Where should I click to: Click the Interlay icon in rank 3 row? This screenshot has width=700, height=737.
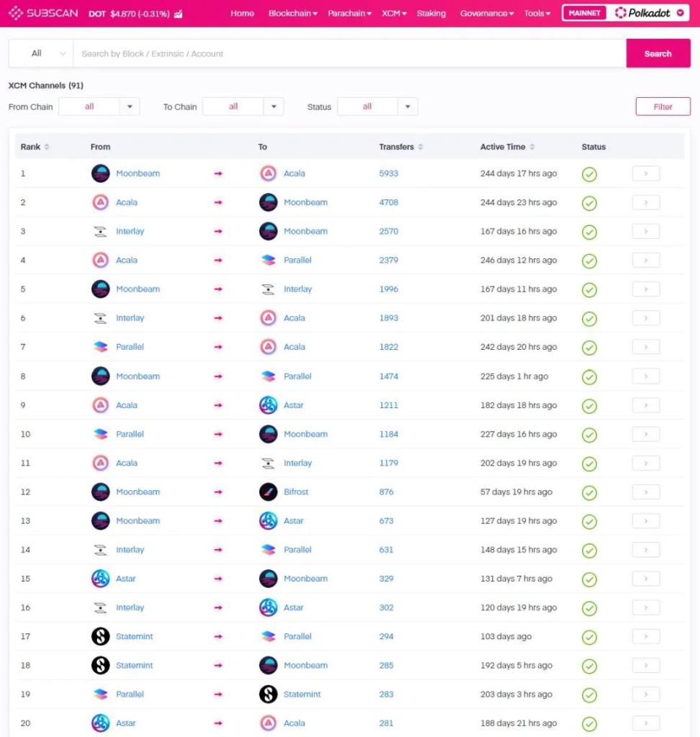tap(100, 231)
